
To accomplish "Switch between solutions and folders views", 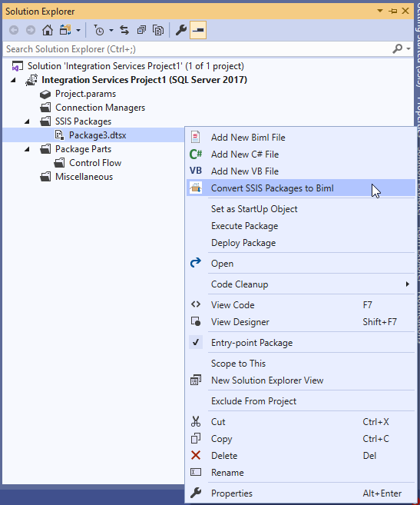I will point(65,30).
